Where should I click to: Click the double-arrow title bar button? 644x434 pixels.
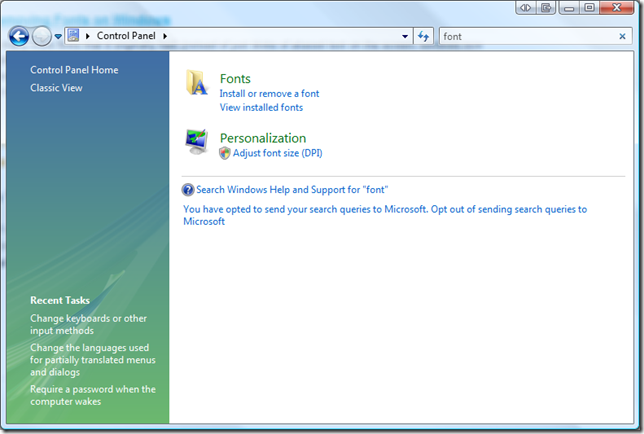point(526,7)
